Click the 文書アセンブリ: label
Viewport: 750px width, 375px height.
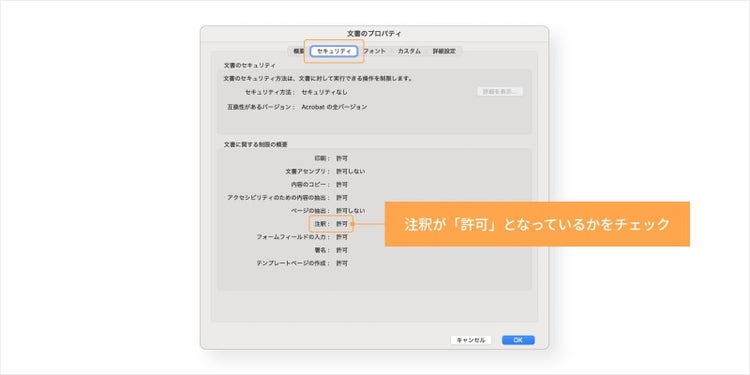point(308,171)
